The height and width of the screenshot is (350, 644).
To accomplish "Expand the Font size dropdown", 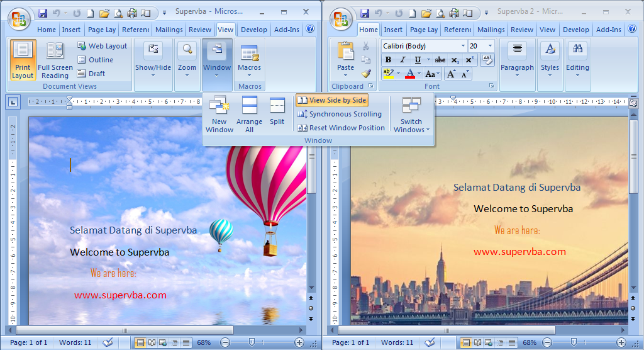I will point(490,46).
